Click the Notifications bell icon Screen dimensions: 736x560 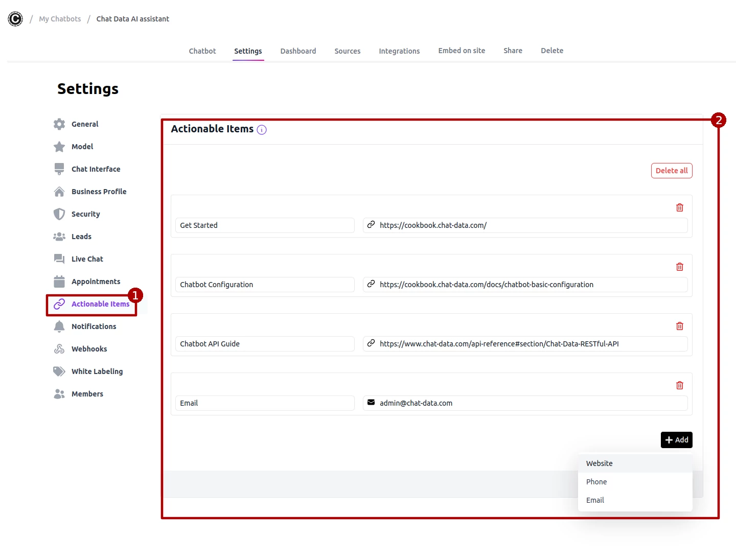click(x=59, y=326)
